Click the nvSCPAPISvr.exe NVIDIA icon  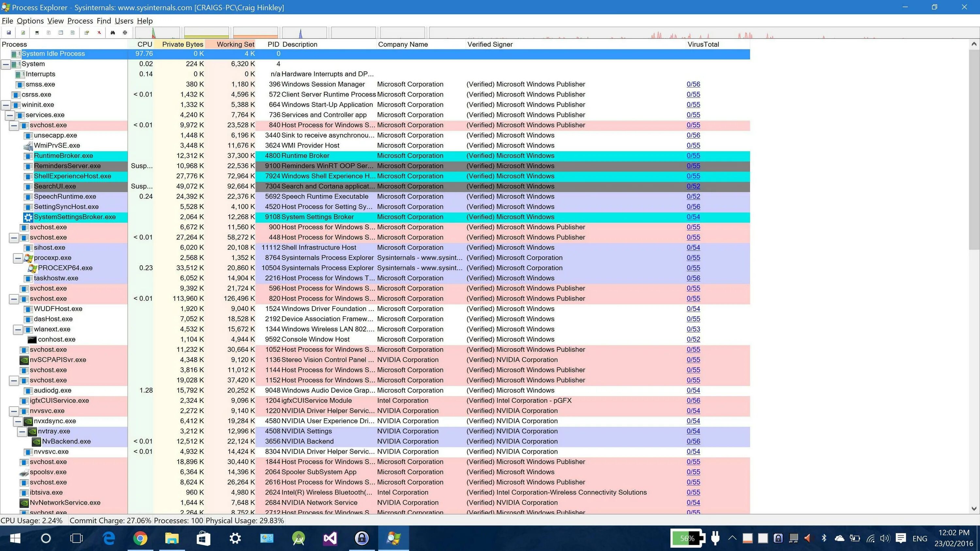pos(24,360)
